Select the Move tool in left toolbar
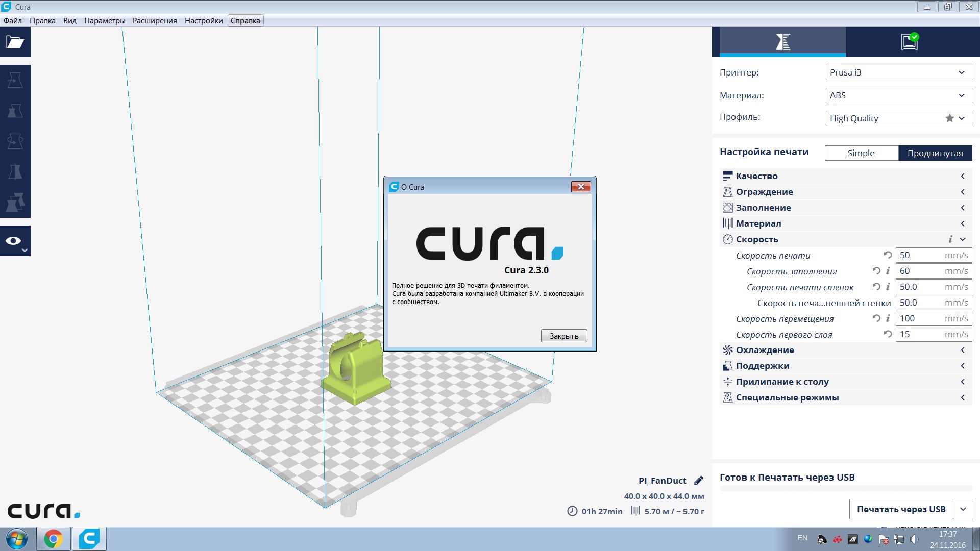This screenshot has width=980, height=551. (15, 80)
